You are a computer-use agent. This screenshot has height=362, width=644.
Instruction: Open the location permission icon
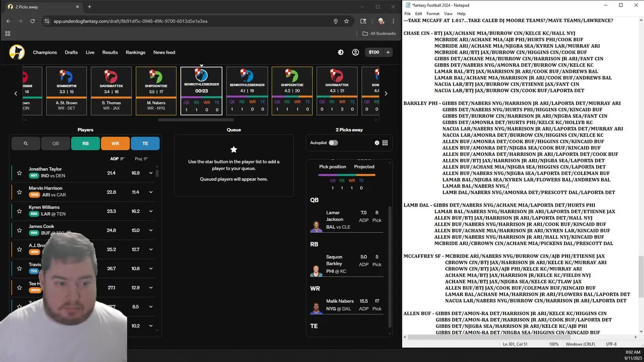pyautogui.click(x=336, y=21)
